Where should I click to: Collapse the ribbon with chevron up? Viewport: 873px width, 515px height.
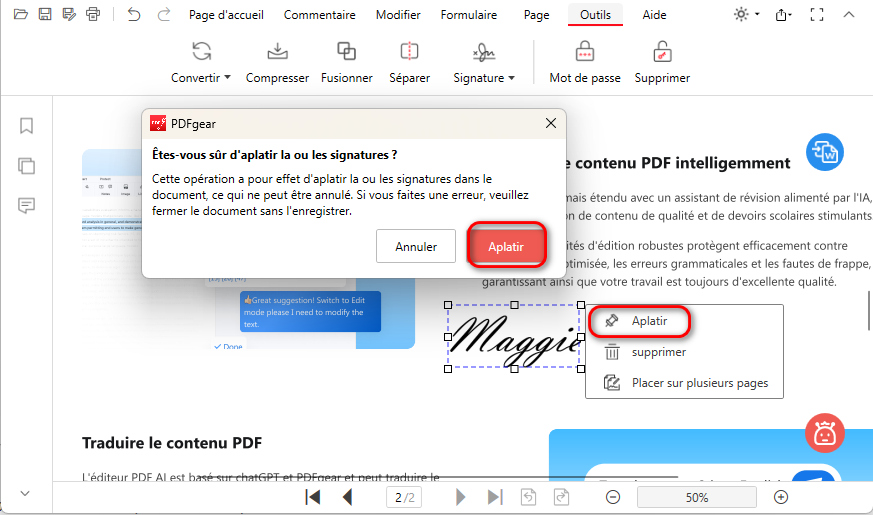tap(849, 15)
